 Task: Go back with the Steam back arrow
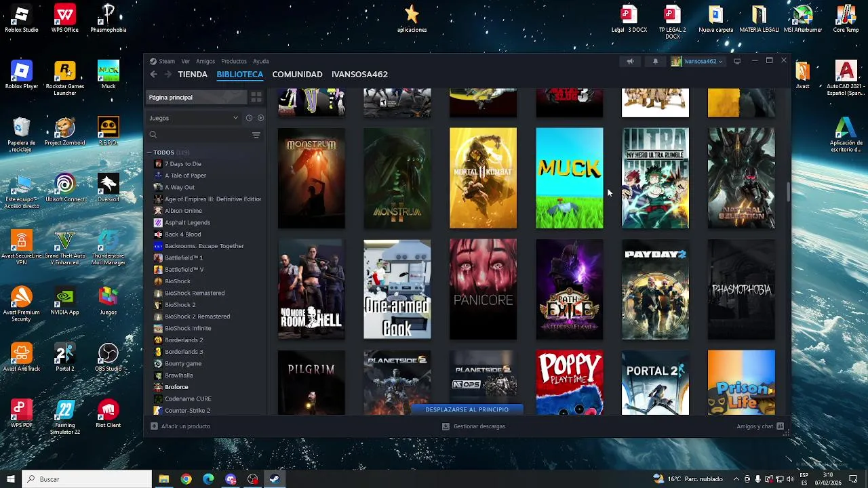tap(154, 75)
